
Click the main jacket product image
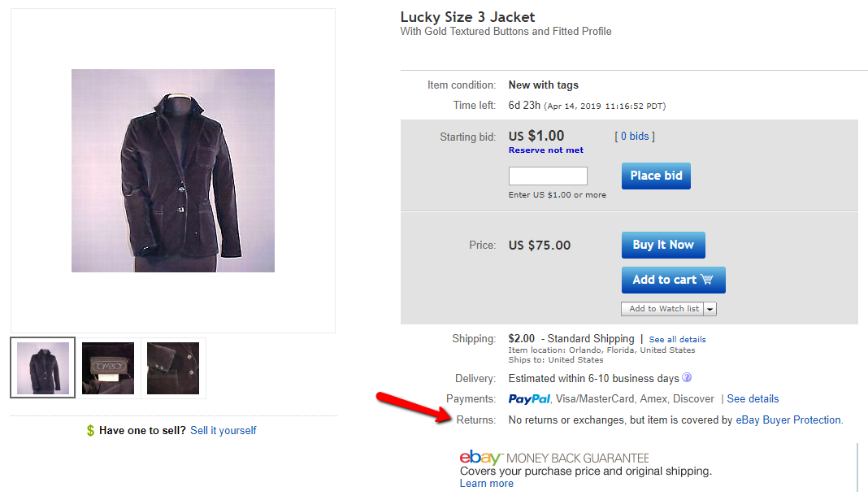click(173, 171)
